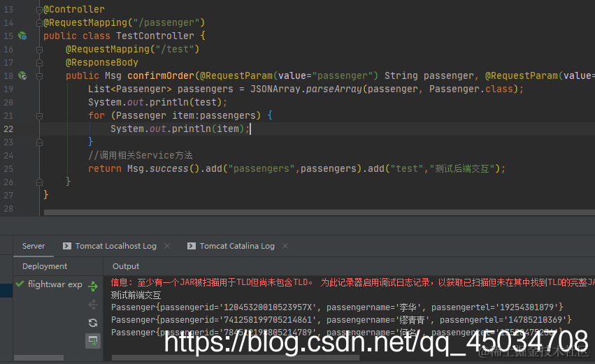Close the Tomcat Localhost Log tab

point(167,246)
